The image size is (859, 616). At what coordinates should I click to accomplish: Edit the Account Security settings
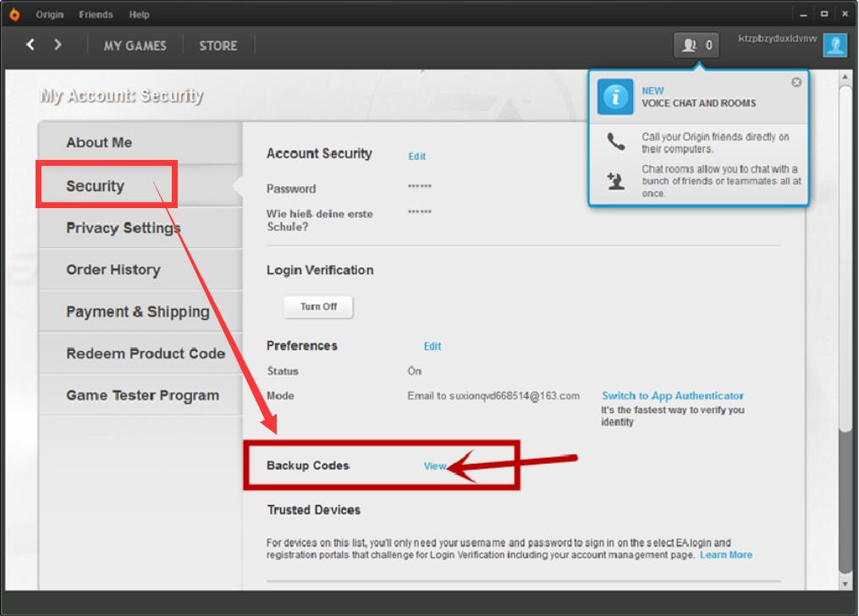tap(417, 157)
